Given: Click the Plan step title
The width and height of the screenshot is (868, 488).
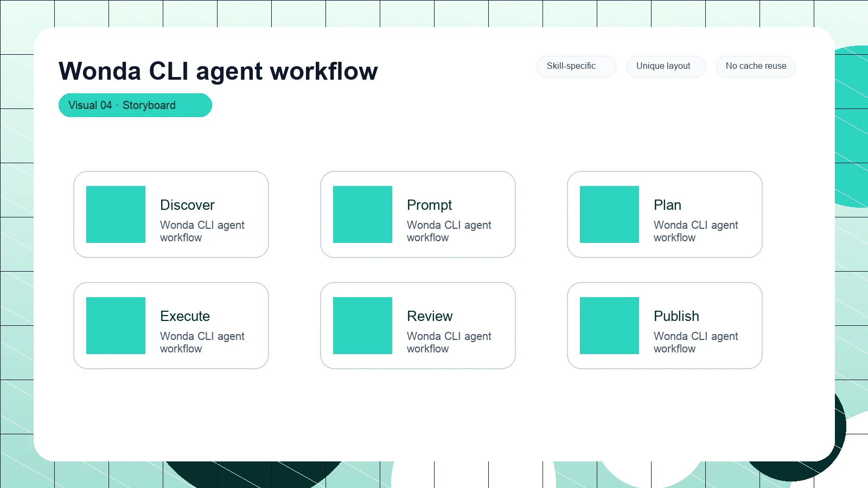Looking at the screenshot, I should (x=667, y=205).
